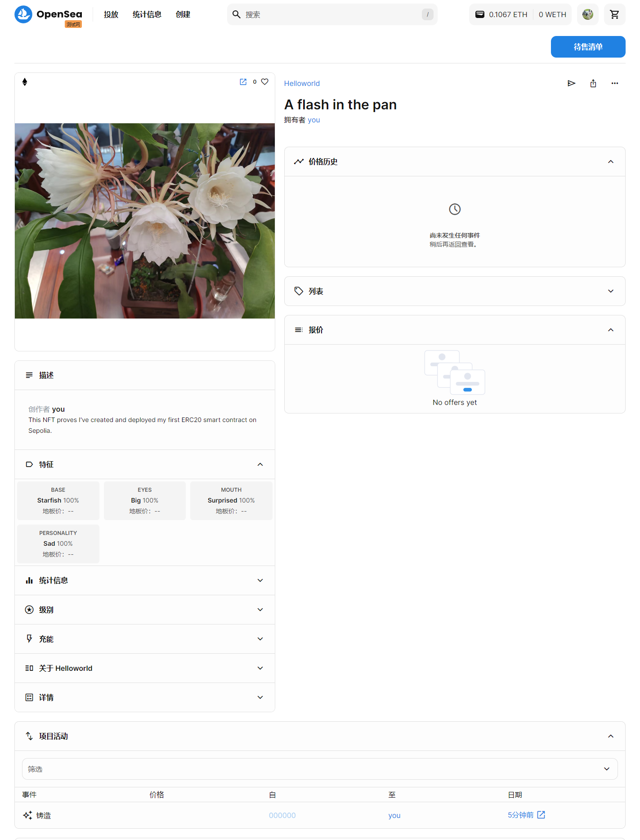
Task: Favorite this NFT with the heart icon
Action: click(x=265, y=82)
